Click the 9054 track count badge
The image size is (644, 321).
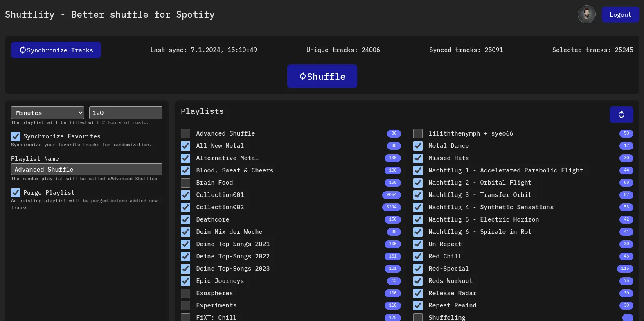point(392,195)
